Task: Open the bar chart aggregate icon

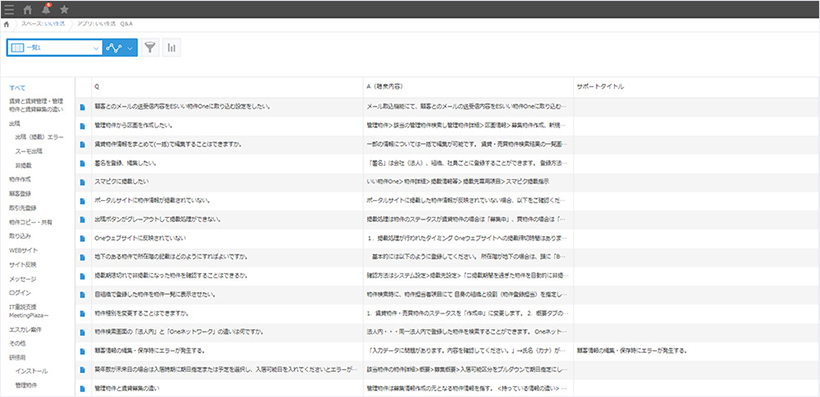Action: tap(172, 48)
